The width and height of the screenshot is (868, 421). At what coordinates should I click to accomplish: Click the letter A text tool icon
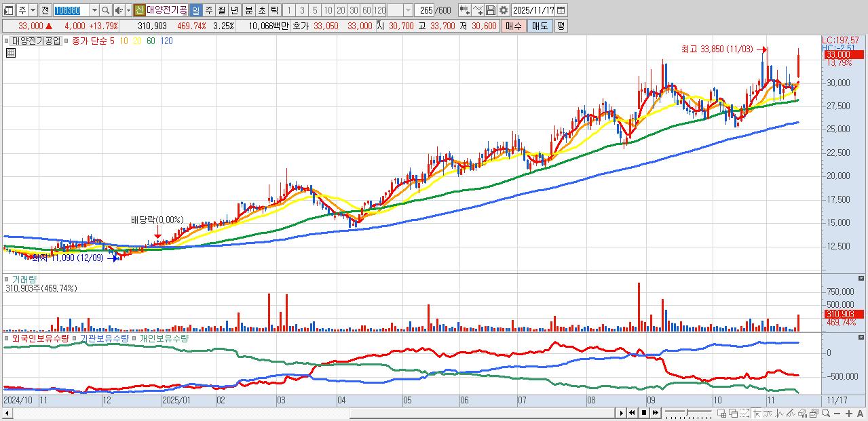tap(860, 414)
